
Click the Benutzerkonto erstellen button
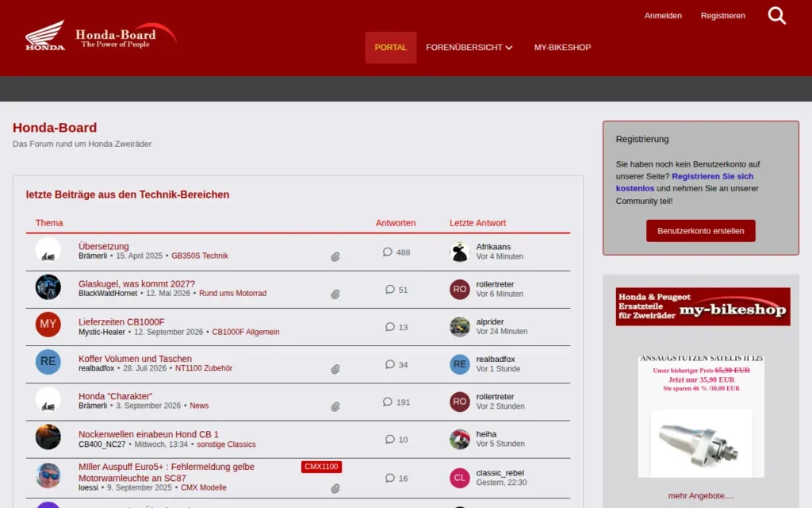(701, 231)
